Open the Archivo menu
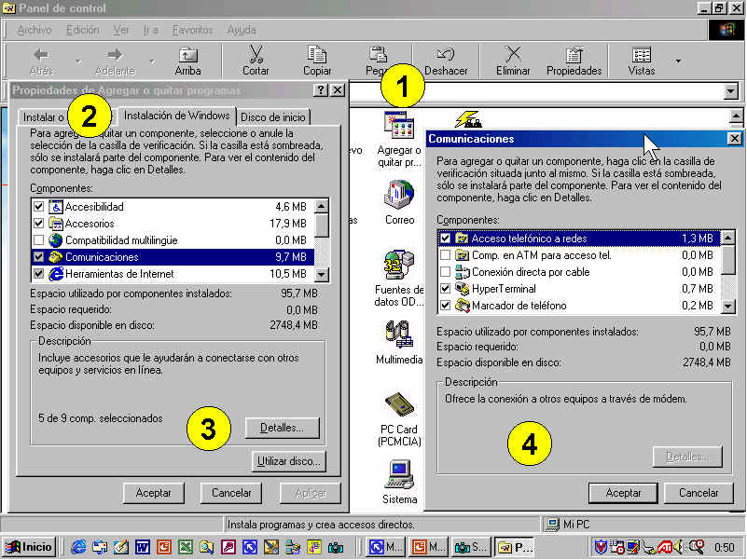Viewport: 747px width, 560px height. pos(34,30)
